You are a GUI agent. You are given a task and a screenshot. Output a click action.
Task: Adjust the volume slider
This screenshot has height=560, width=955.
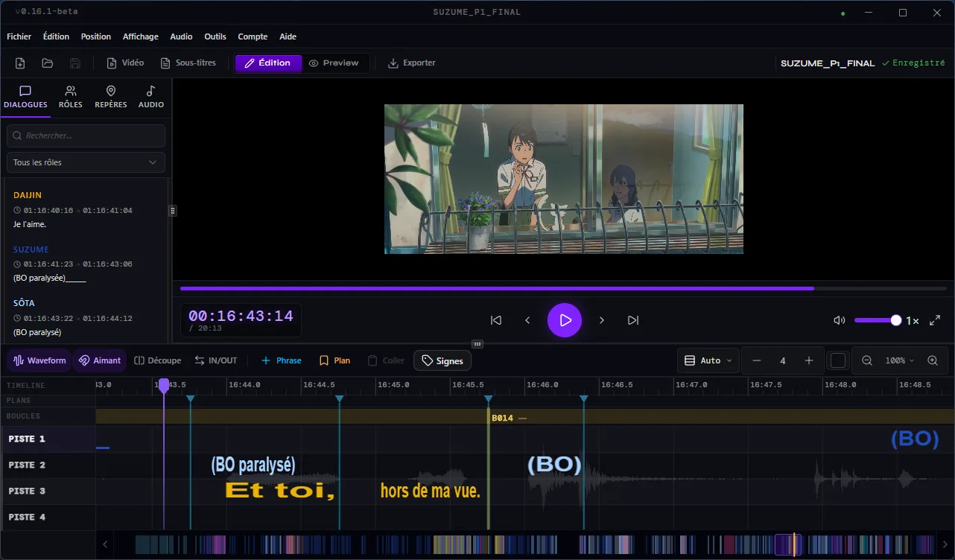coord(878,320)
